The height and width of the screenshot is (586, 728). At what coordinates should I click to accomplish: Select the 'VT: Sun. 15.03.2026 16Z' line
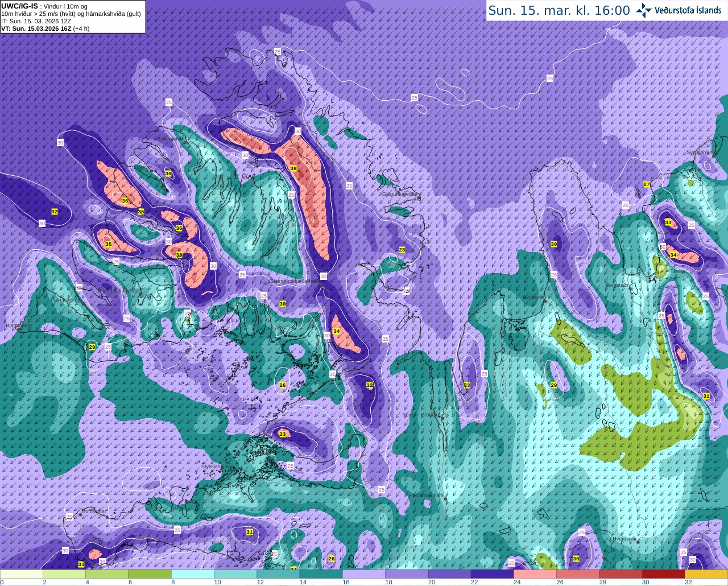pos(37,28)
